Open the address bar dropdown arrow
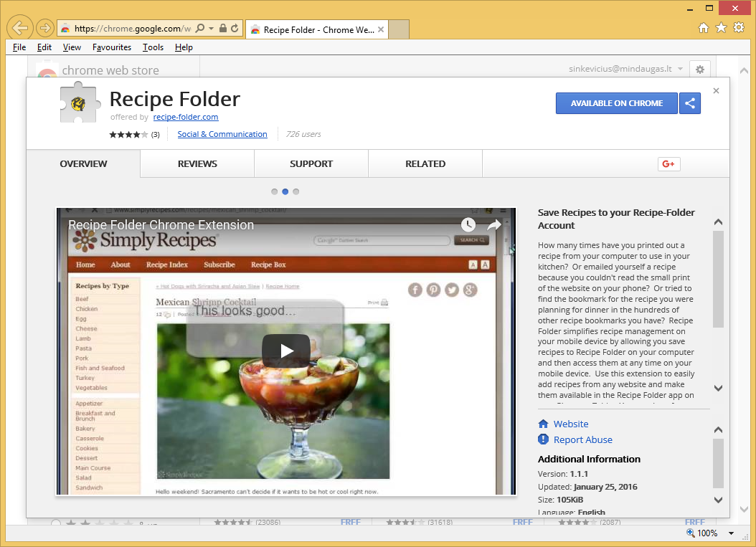756x547 pixels. coord(211,29)
